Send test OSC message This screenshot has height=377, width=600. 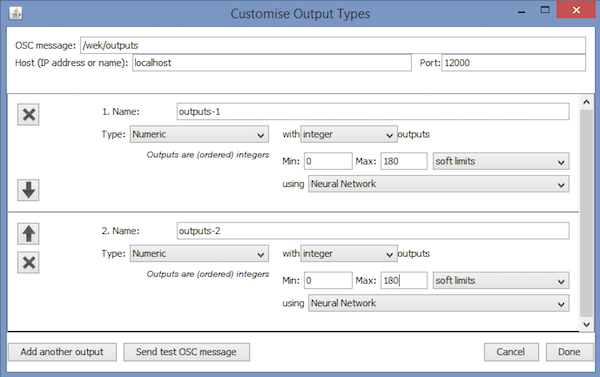pyautogui.click(x=186, y=352)
